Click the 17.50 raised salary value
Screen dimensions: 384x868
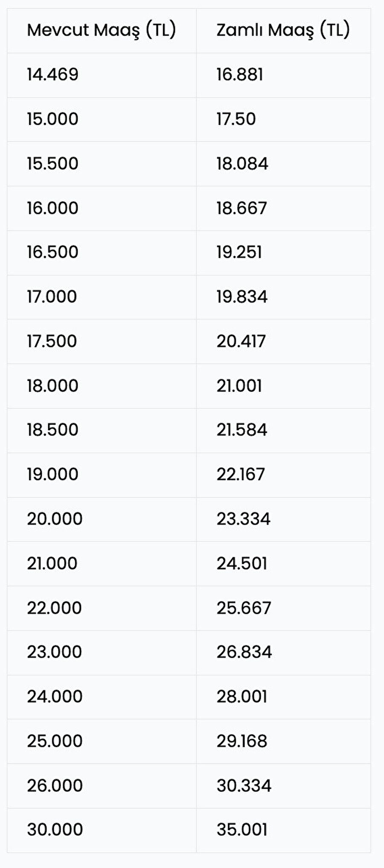[x=236, y=119]
